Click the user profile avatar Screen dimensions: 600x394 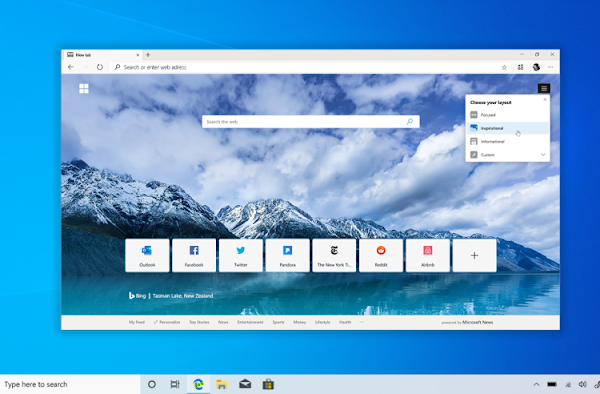click(536, 67)
